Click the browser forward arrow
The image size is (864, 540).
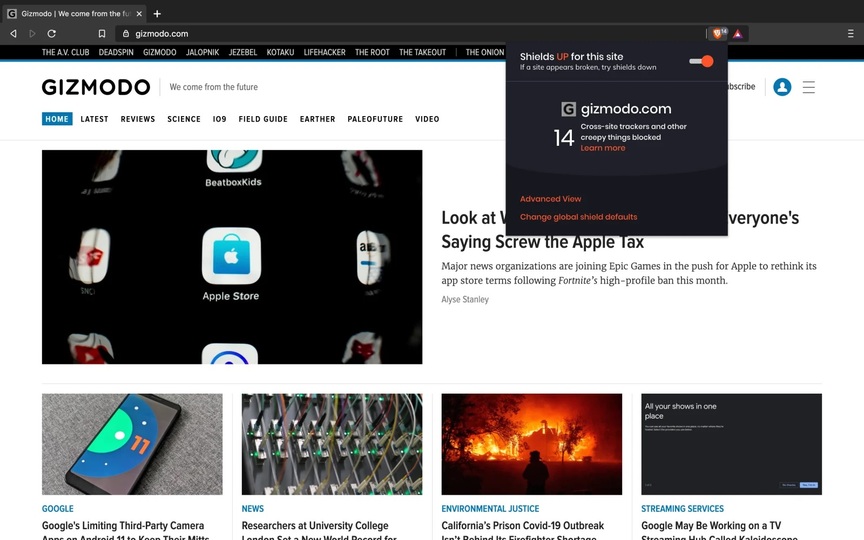tap(32, 34)
